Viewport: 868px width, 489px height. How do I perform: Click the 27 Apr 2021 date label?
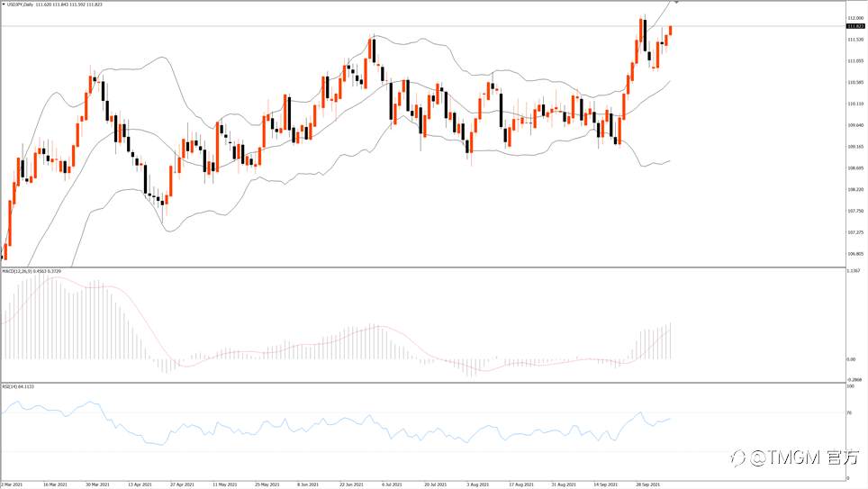coord(182,484)
